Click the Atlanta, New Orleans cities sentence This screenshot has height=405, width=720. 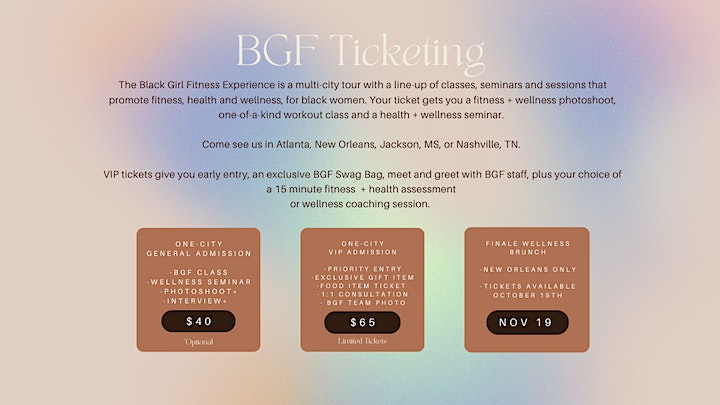pos(360,144)
